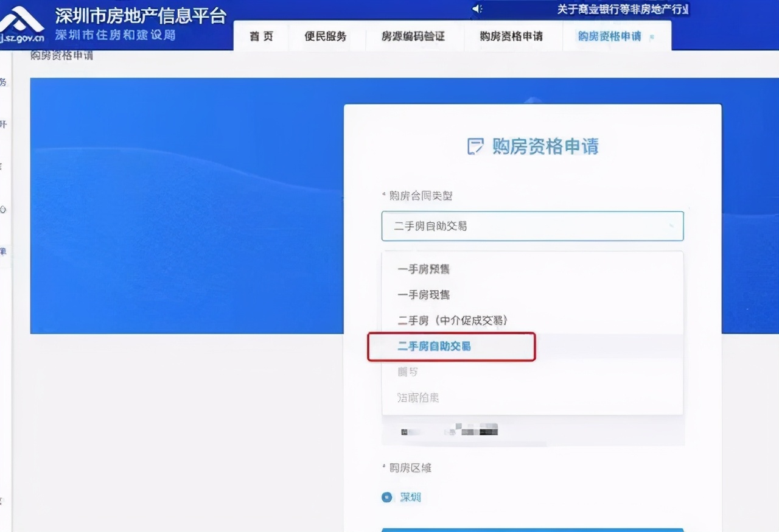Switch to the 房源编码验证 tab

coord(413,37)
